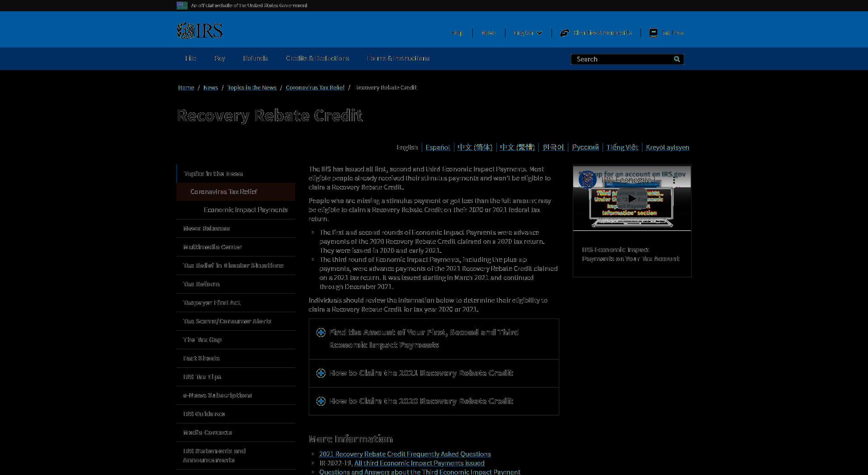Click the Tax Pros book icon
Screen dimensions: 868x475
tap(653, 33)
